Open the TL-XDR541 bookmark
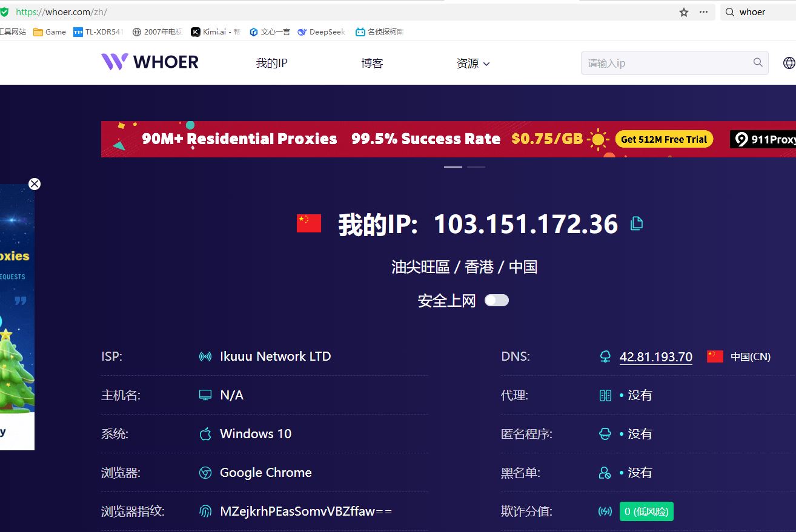This screenshot has height=532, width=796. (x=98, y=32)
